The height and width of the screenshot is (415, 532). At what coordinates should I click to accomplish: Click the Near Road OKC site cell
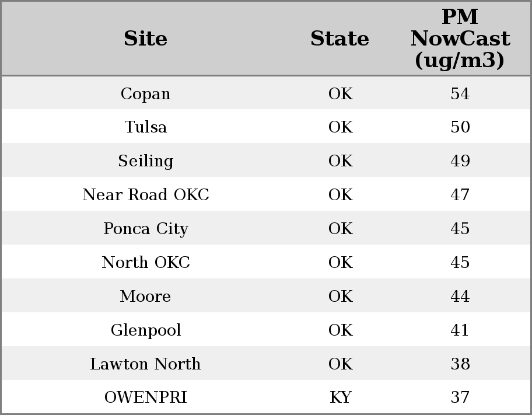(x=145, y=195)
